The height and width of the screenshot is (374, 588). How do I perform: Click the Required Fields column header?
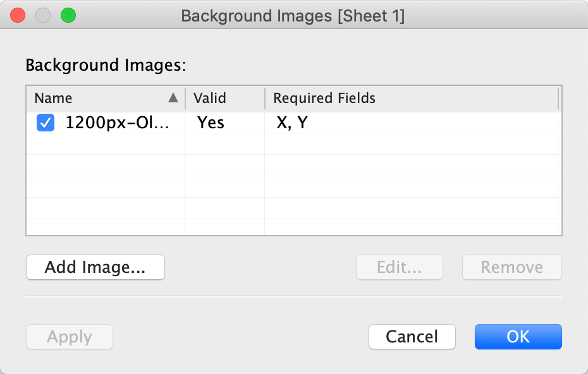(x=324, y=98)
